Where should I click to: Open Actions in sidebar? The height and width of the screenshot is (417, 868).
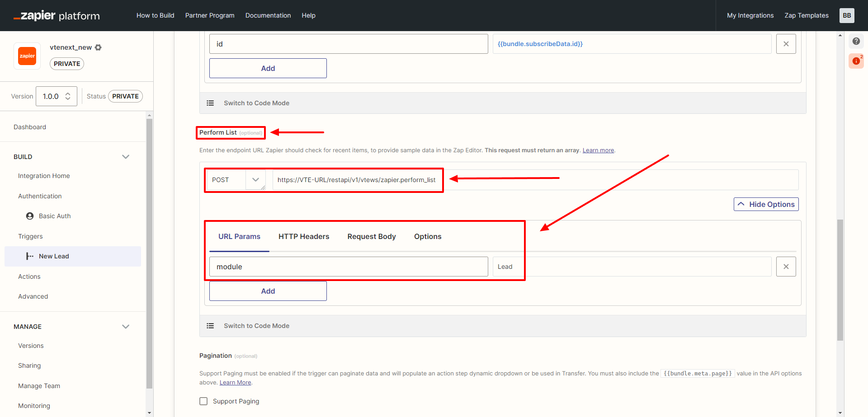(x=29, y=276)
